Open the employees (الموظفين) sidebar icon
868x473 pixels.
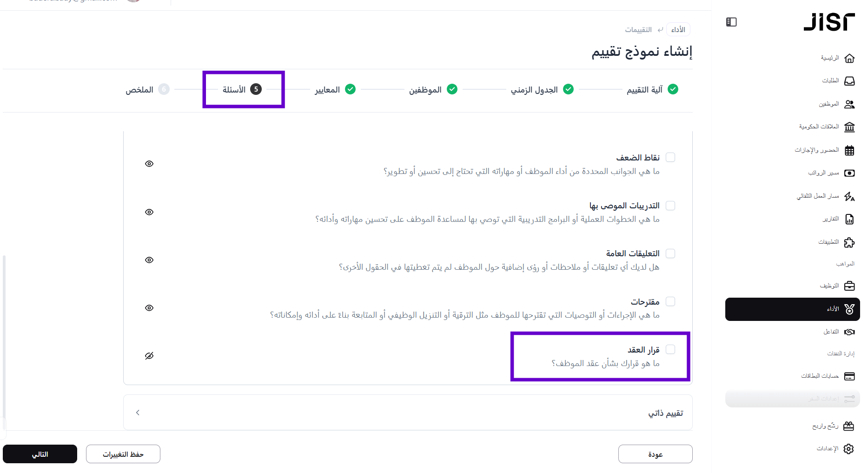849,104
